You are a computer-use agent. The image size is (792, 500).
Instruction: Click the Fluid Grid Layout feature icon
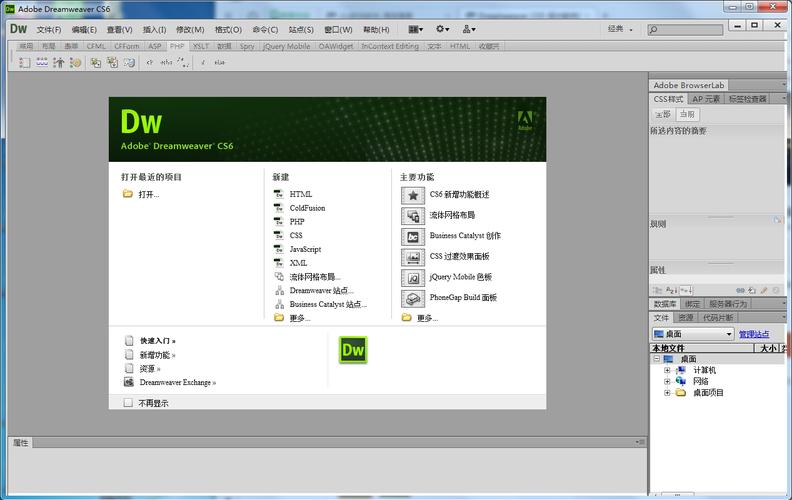point(412,216)
